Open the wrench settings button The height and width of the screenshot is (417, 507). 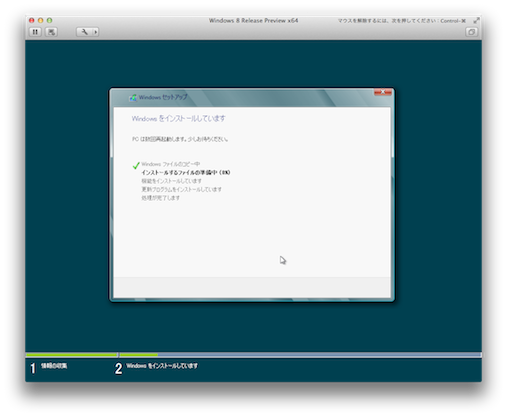[x=84, y=32]
